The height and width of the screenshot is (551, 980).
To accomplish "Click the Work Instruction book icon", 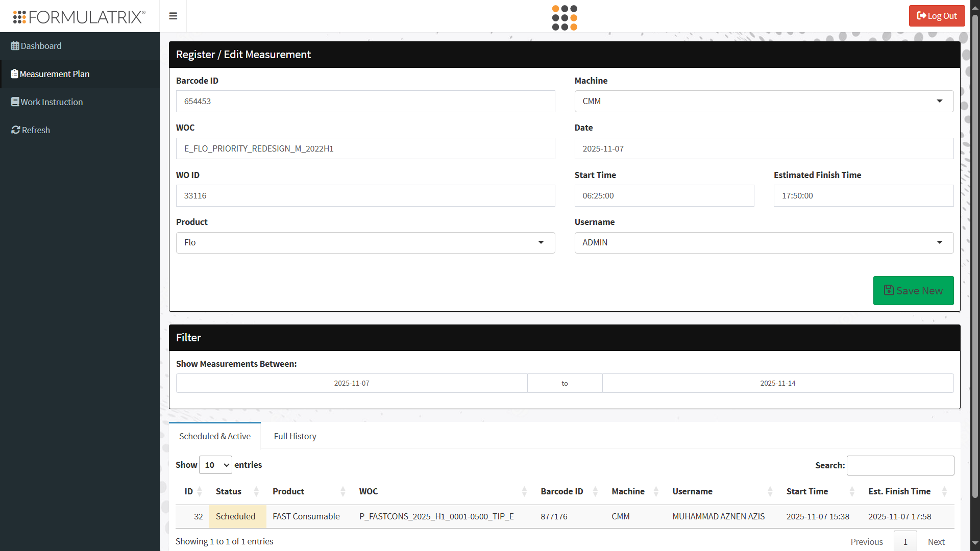I will pos(15,102).
